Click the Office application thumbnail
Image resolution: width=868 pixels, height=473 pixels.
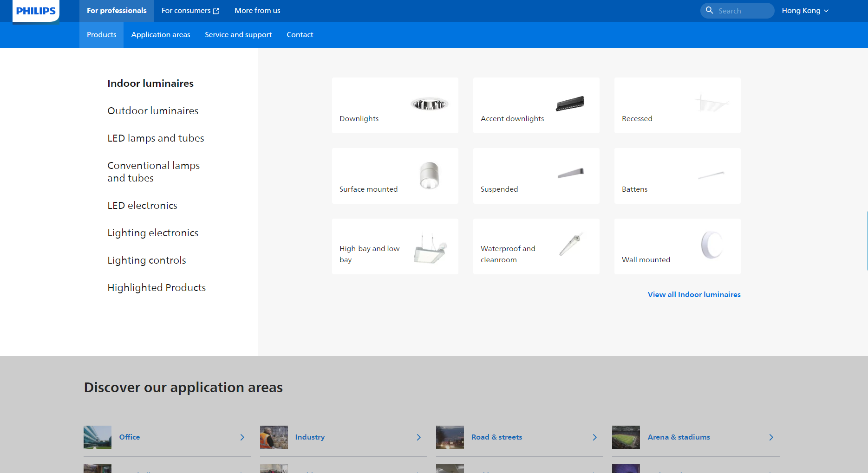(x=98, y=437)
